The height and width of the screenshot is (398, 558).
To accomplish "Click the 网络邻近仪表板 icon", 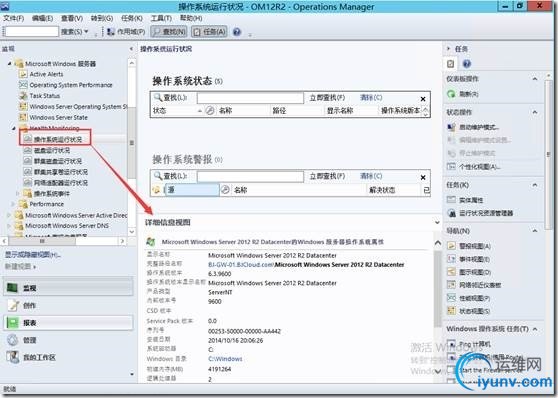I will pos(451,285).
